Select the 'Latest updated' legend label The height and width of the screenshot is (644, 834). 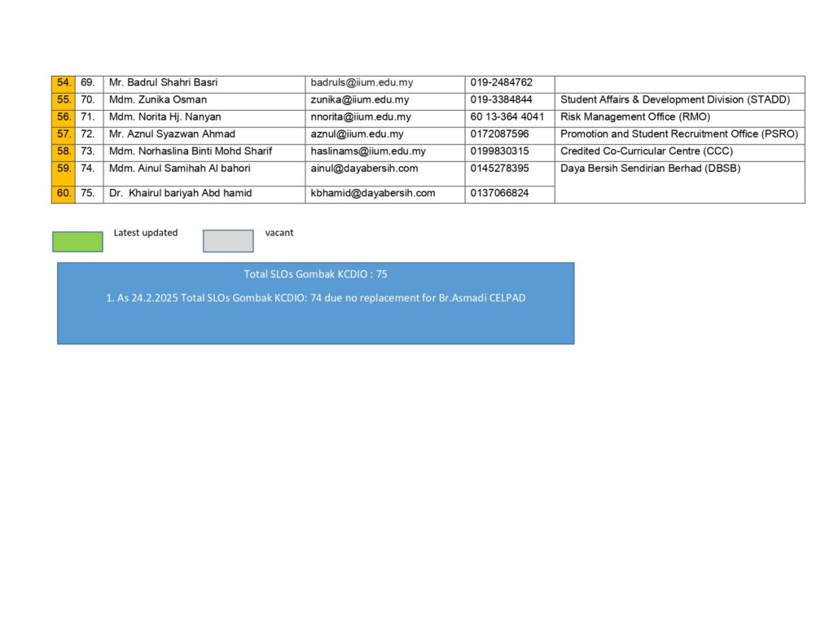[x=146, y=232]
